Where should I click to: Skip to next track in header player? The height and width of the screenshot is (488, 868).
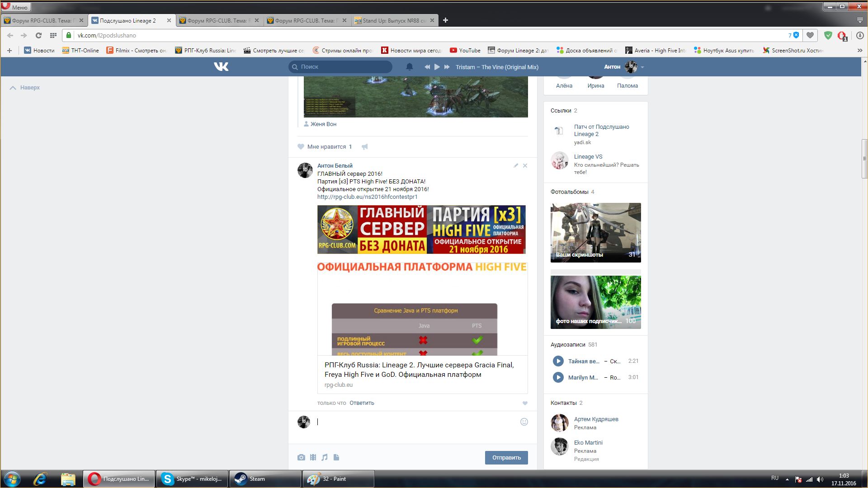click(x=447, y=67)
